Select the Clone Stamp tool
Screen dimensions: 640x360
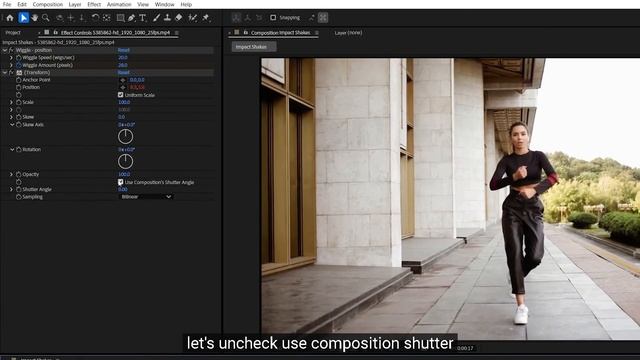(x=167, y=18)
